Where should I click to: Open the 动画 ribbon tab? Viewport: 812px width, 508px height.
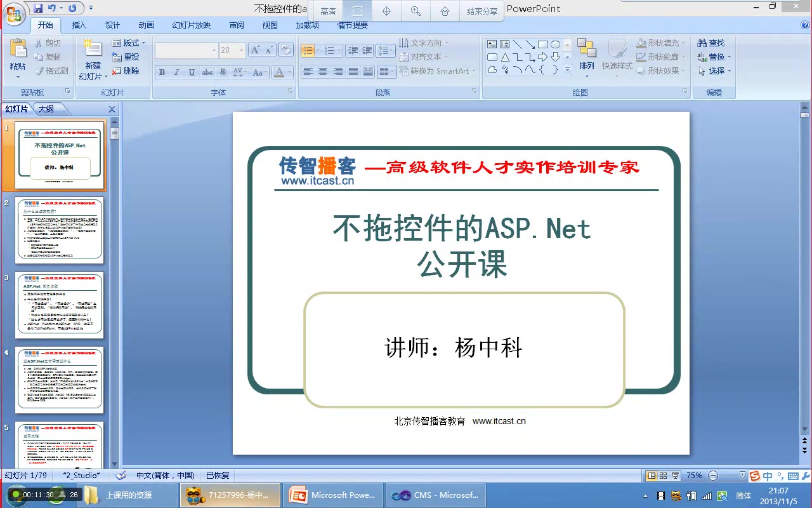pyautogui.click(x=147, y=25)
